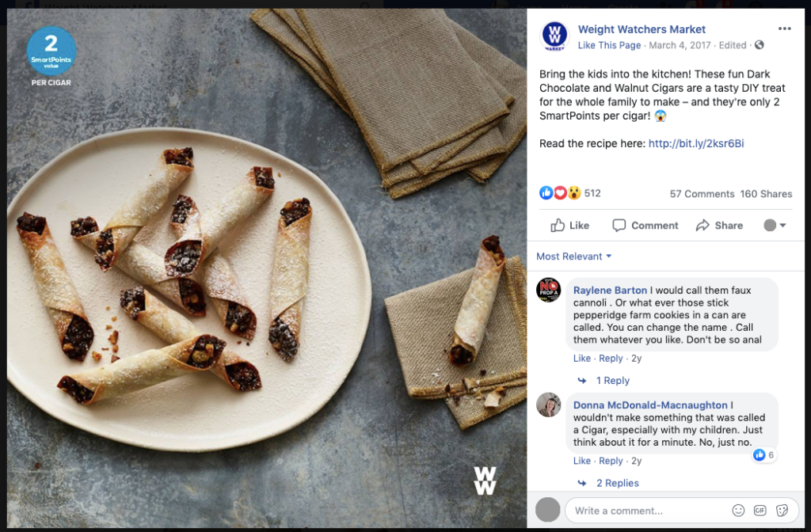The height and width of the screenshot is (532, 811).
Task: Click the cigar pastry photo
Action: 267,269
